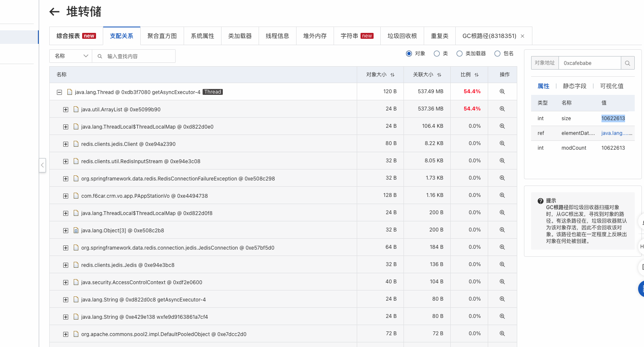The width and height of the screenshot is (644, 347).
Task: Switch to 静态字段 in properties panel
Action: tap(575, 86)
